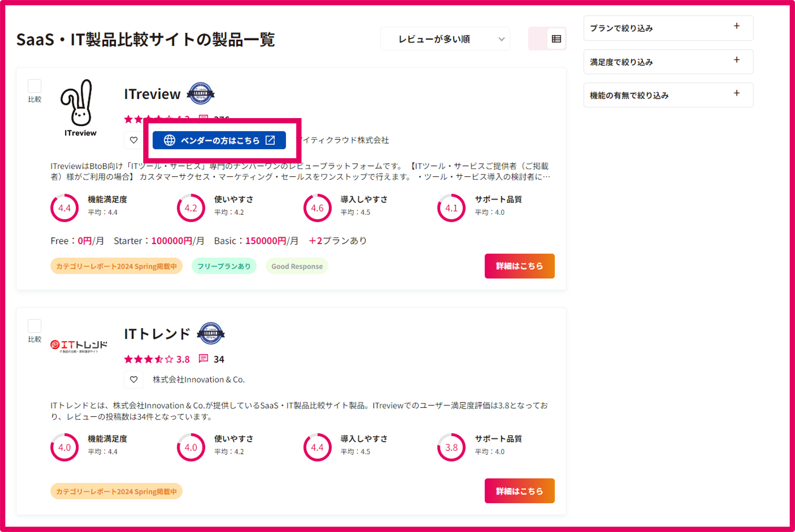Expand the 満足度で絞り込み filter section

tap(668, 61)
